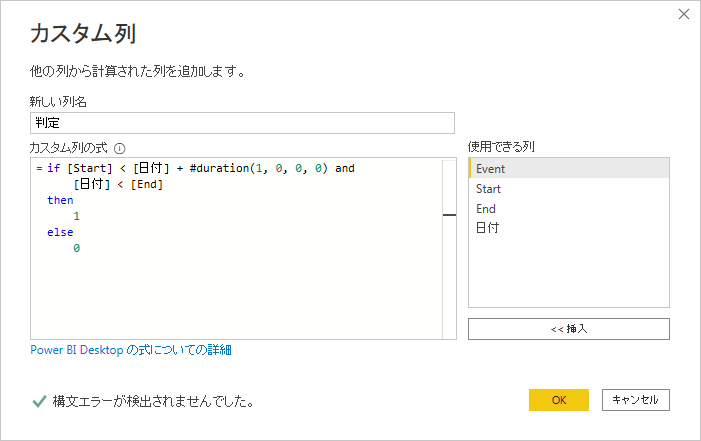
Task: Click the word else in the formula
Action: [60, 232]
